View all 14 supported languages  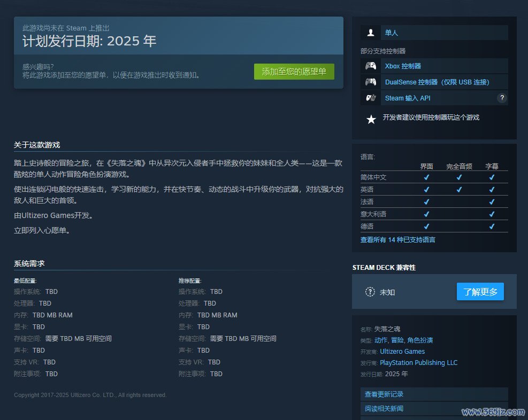[x=397, y=240]
